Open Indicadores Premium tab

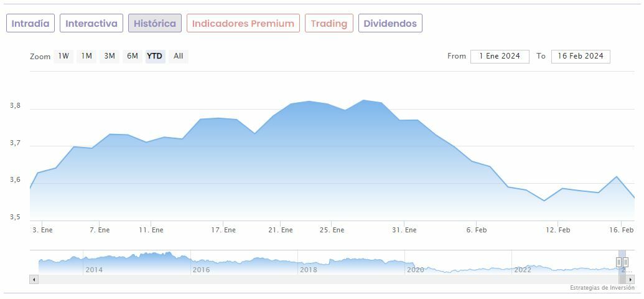pos(243,24)
